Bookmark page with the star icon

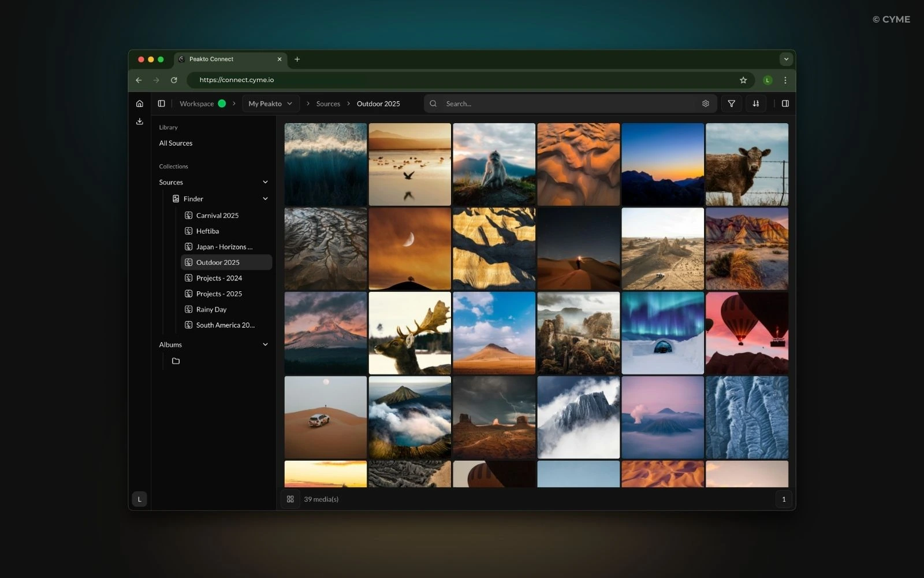click(x=743, y=80)
